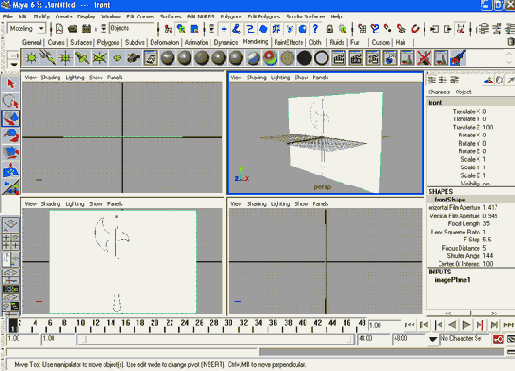
Task: Click the red X cancel render shelf icon
Action: tap(424, 58)
